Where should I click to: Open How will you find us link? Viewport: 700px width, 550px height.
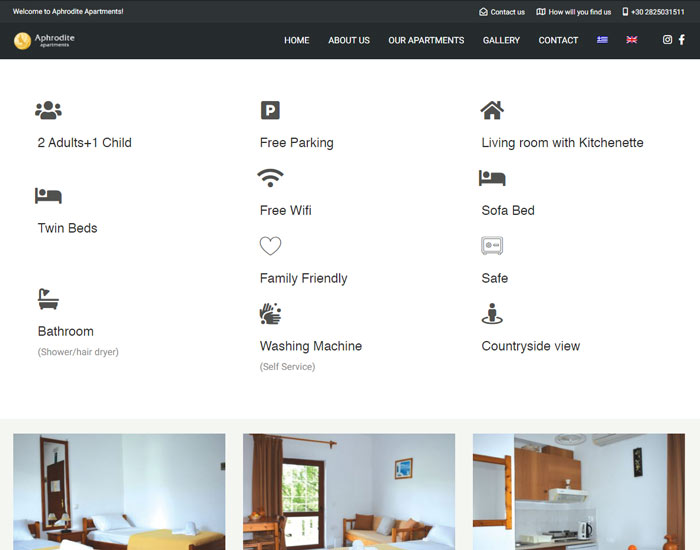(574, 12)
